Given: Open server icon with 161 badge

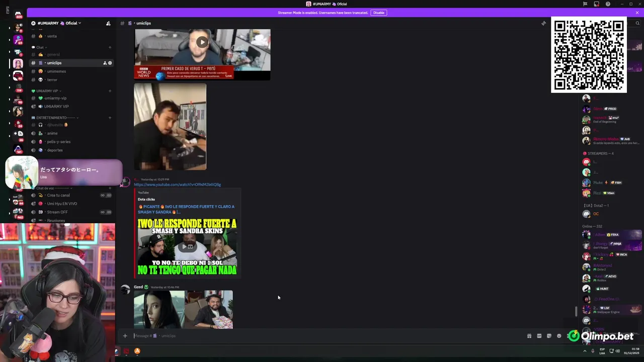Looking at the screenshot, I should tap(18, 149).
